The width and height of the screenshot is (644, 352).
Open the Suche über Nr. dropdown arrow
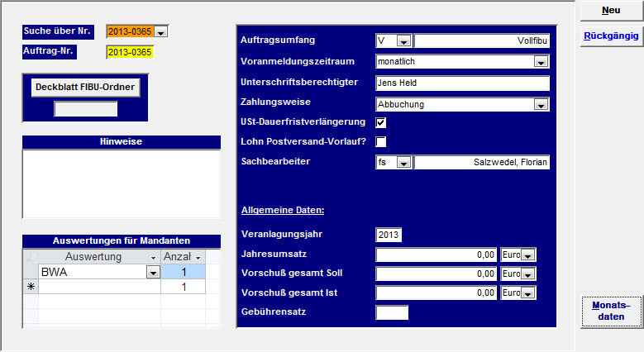[161, 31]
